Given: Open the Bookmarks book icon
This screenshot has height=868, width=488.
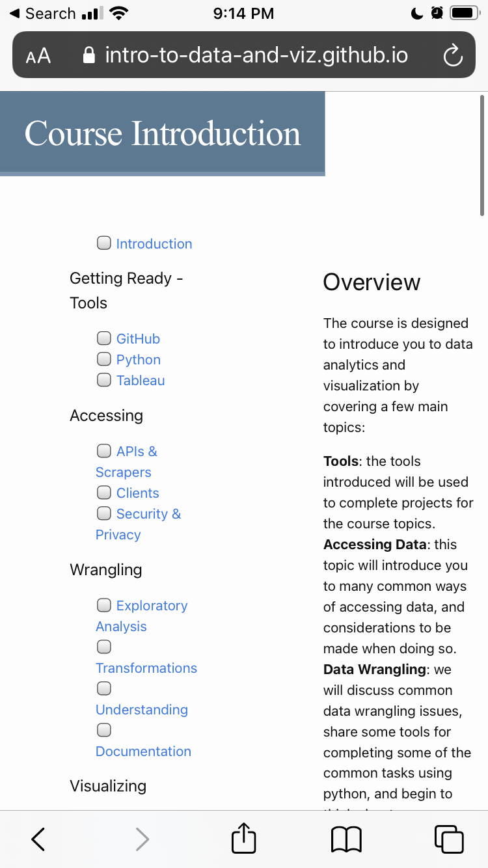Looking at the screenshot, I should click(346, 839).
